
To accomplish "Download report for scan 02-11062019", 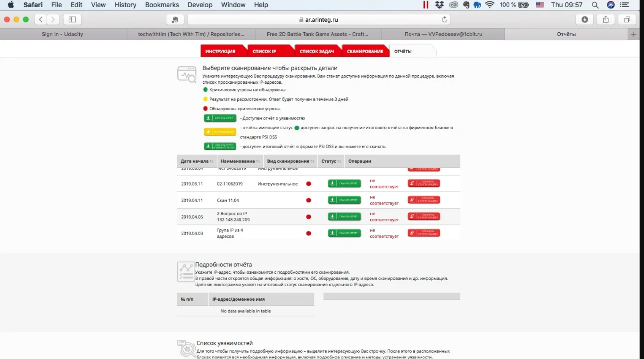I will pyautogui.click(x=344, y=184).
